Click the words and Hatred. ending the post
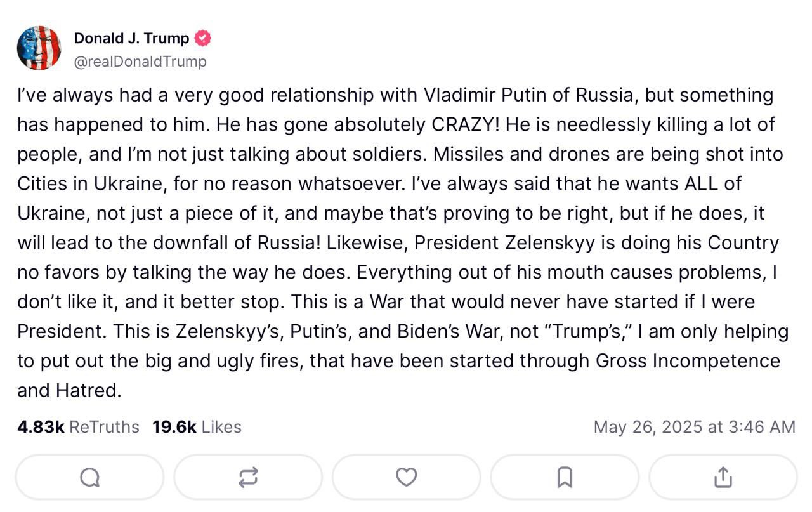This screenshot has height=512, width=812. (x=69, y=391)
